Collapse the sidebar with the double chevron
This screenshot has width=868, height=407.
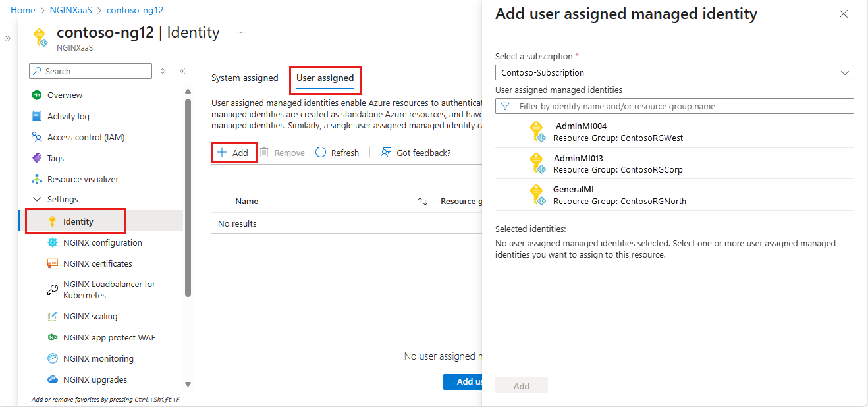click(x=182, y=71)
